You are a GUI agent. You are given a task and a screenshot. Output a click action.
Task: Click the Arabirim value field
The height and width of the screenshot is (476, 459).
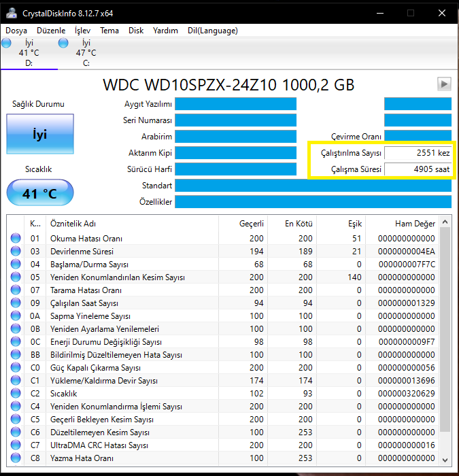(235, 137)
